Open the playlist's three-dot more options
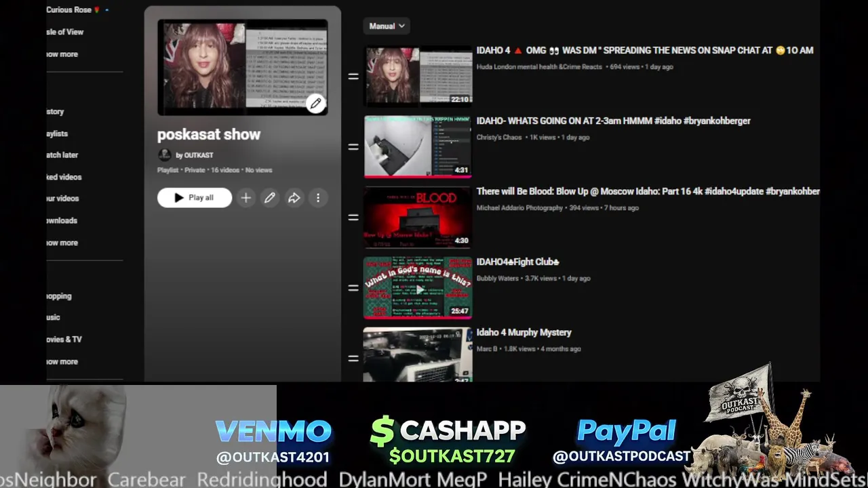The height and width of the screenshot is (488, 868). (x=317, y=198)
